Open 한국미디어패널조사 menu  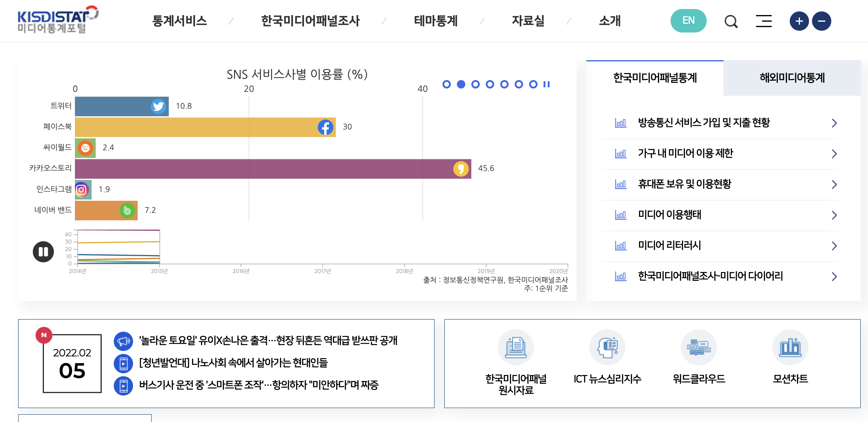click(310, 21)
